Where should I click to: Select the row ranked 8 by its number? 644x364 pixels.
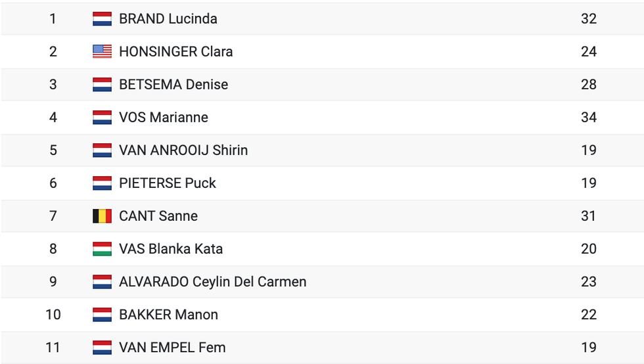point(53,249)
